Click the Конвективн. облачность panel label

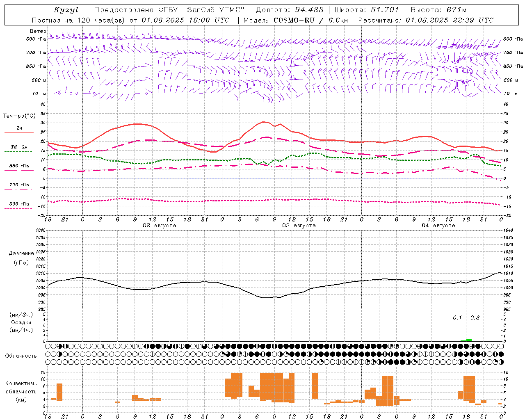[x=21, y=388]
